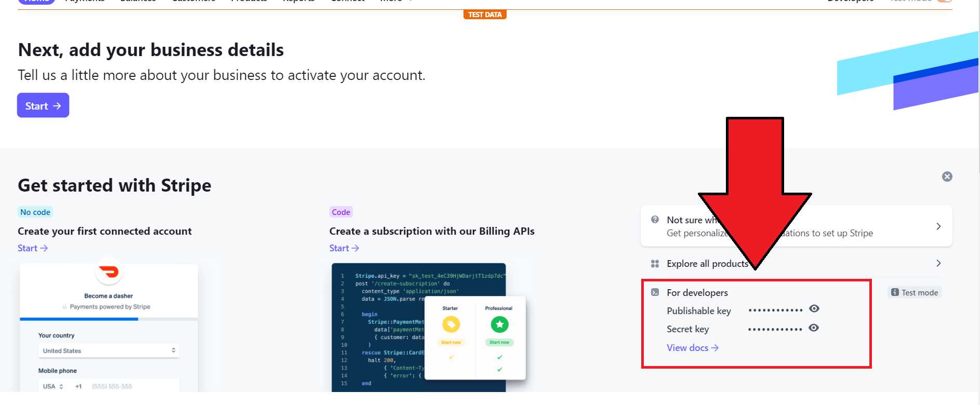Viewport: 980px width, 405px height.
Task: Click the question mark help icon
Action: click(x=655, y=220)
